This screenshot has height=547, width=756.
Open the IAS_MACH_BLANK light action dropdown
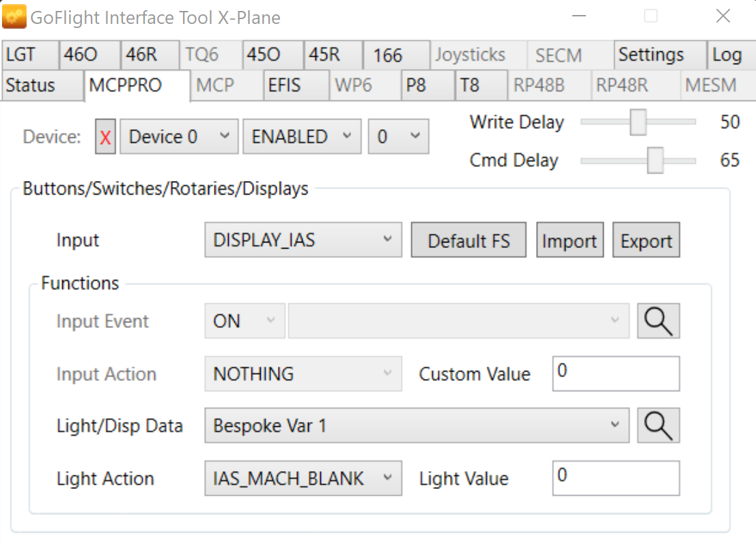(x=303, y=479)
